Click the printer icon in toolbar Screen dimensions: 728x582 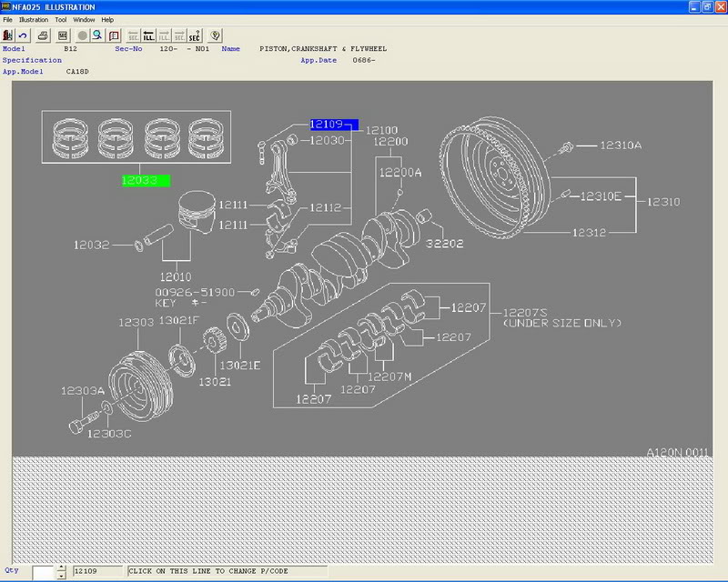tap(43, 35)
